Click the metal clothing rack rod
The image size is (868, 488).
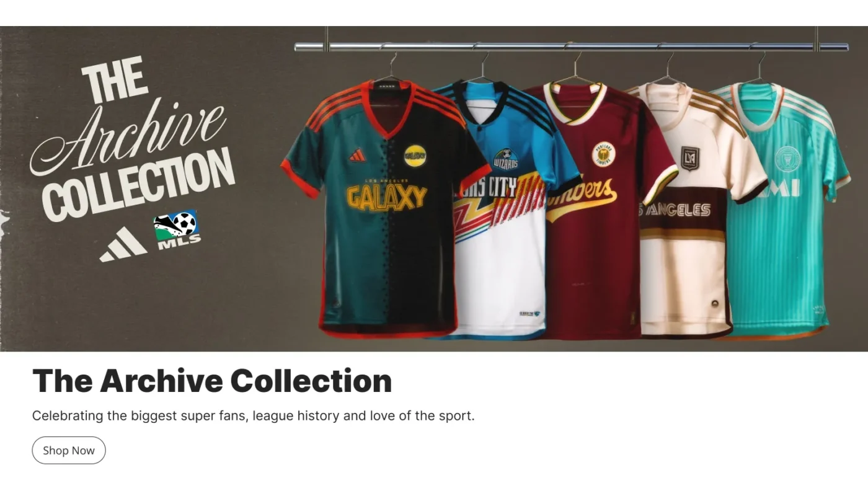coord(571,47)
